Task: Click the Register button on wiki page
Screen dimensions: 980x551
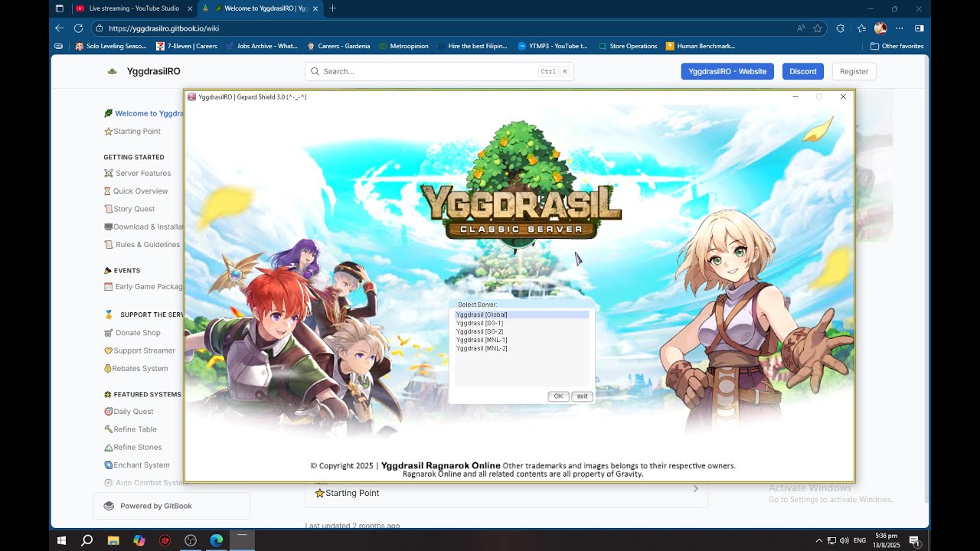Action: [x=854, y=71]
